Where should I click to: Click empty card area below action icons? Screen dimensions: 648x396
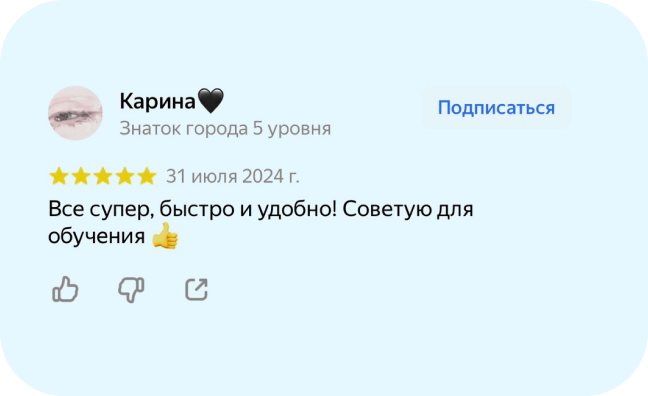click(324, 347)
